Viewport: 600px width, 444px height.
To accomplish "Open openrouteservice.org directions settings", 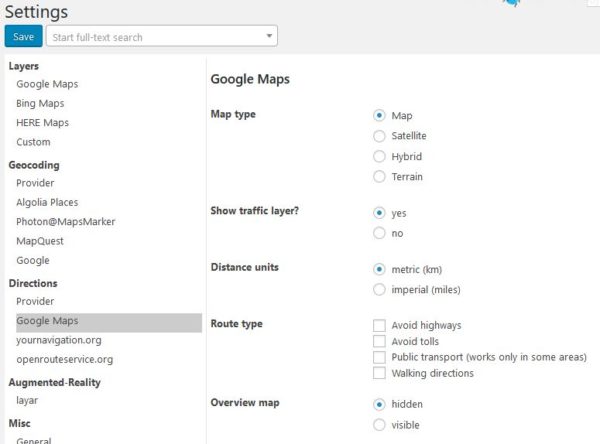I will click(65, 359).
